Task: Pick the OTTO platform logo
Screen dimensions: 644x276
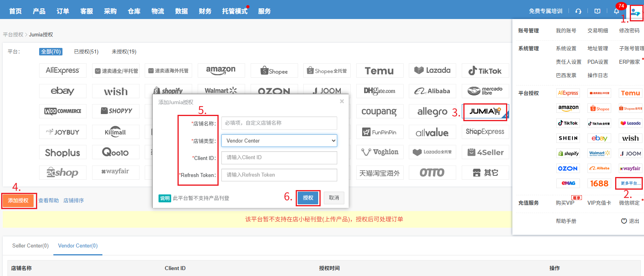Action: tap(432, 173)
